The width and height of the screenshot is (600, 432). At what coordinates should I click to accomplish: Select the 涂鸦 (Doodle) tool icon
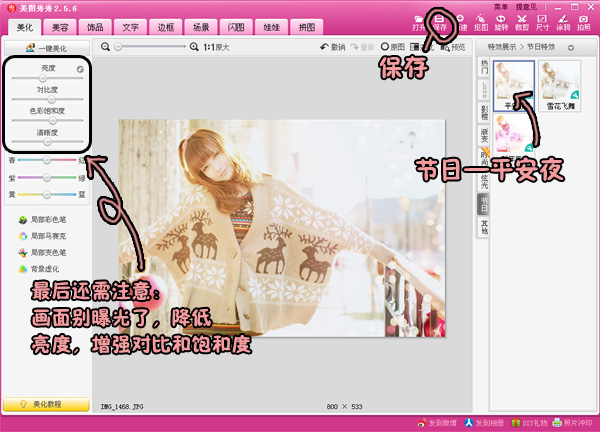pyautogui.click(x=562, y=22)
